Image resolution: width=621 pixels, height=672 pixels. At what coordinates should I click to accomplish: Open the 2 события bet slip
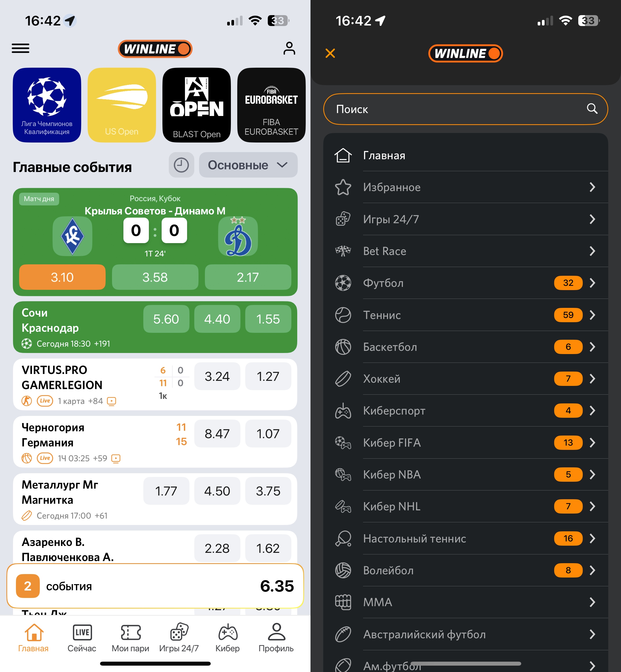(x=155, y=586)
